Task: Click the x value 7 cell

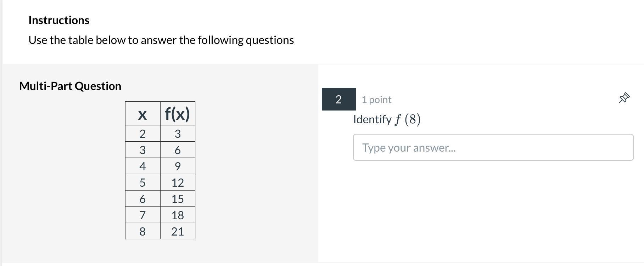Action: [142, 215]
